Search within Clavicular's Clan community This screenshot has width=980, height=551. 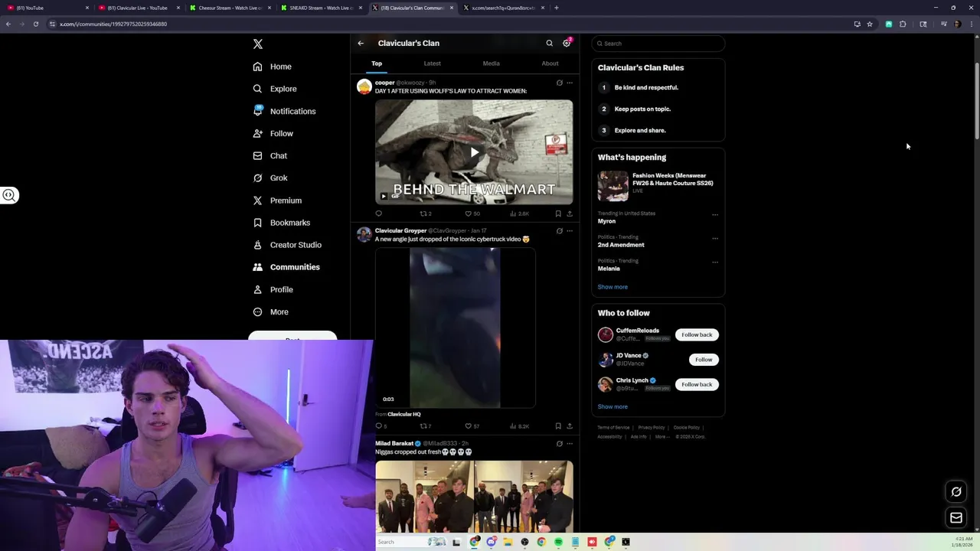coord(549,44)
